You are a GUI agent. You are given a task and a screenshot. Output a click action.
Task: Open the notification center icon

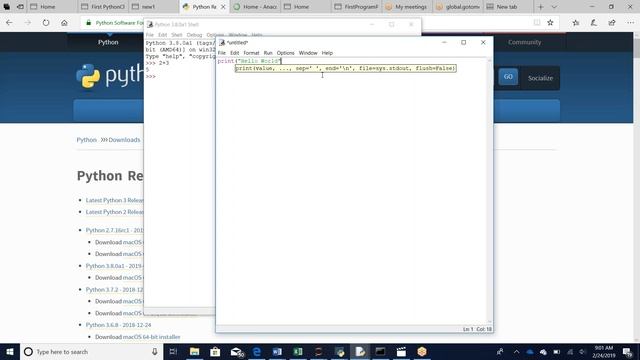[628, 352]
